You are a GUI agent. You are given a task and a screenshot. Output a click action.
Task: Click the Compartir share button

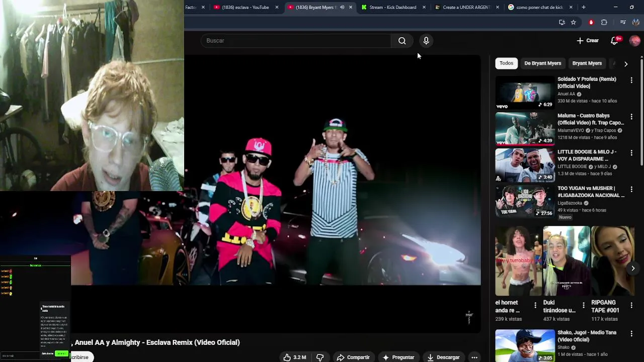pyautogui.click(x=353, y=357)
